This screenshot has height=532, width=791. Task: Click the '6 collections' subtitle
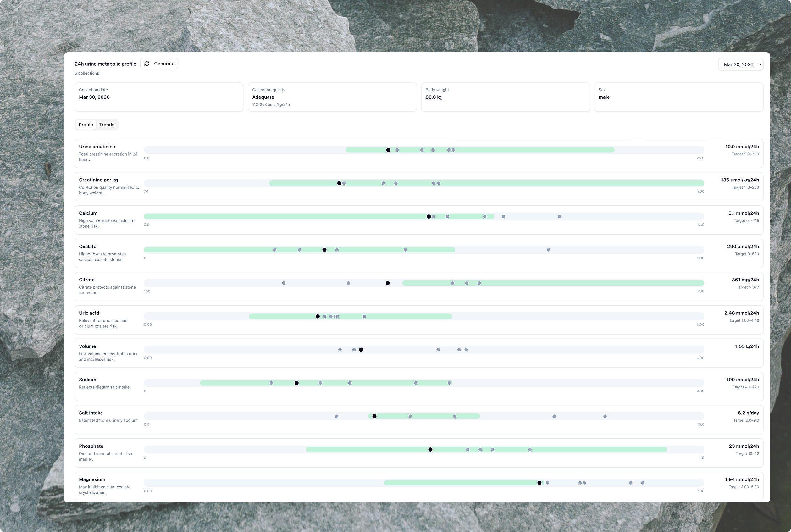coord(87,73)
